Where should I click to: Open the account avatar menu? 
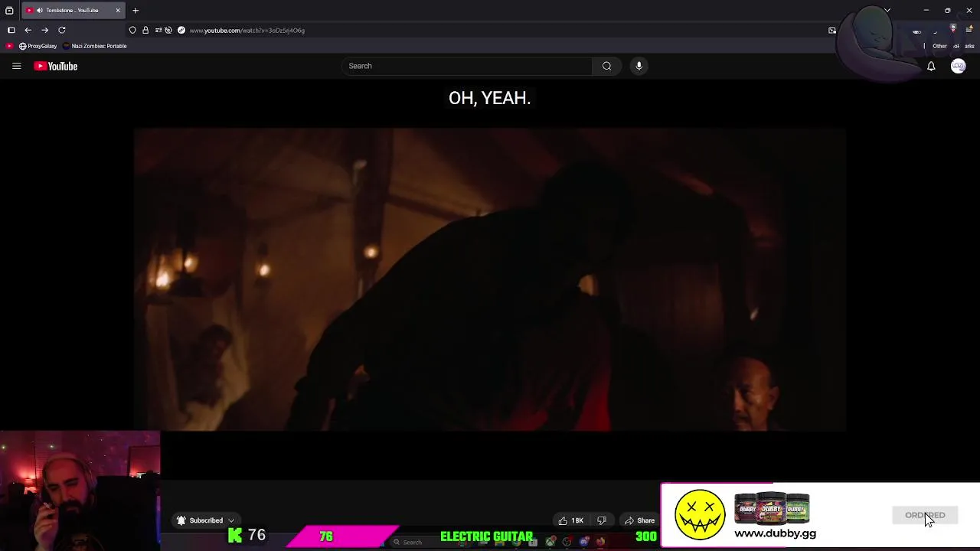click(958, 67)
